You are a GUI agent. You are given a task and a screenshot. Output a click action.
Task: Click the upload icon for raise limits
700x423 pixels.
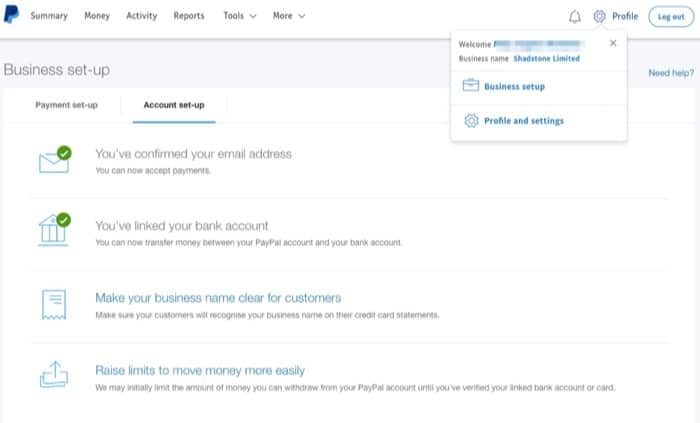(x=54, y=374)
